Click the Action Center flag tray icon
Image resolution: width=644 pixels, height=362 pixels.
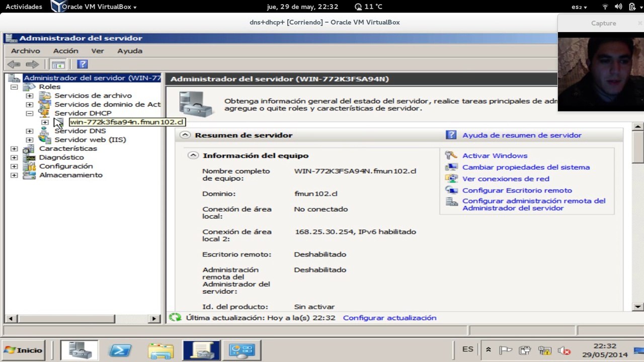[x=506, y=350]
